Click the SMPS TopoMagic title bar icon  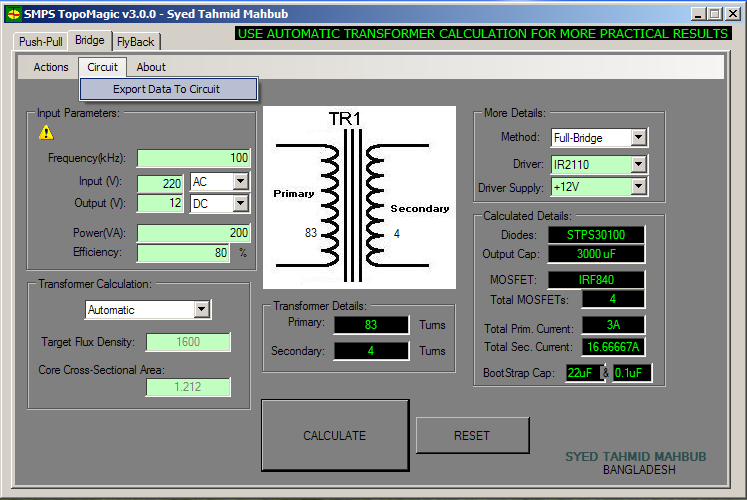tap(13, 14)
